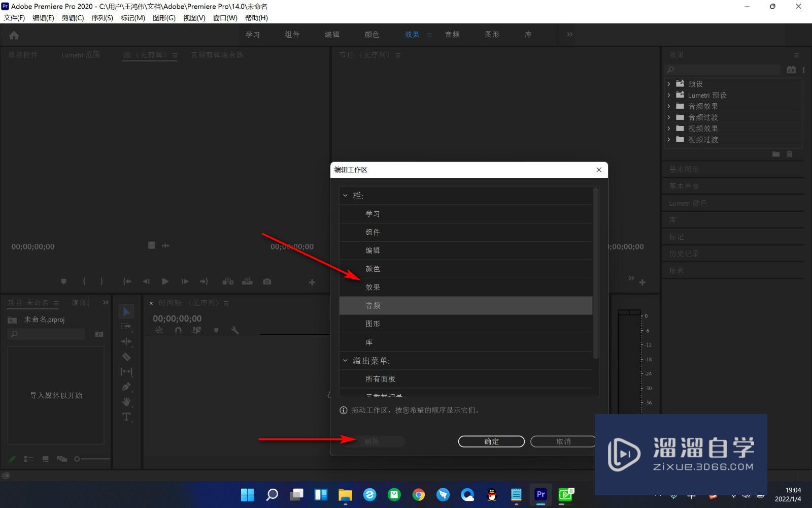Image resolution: width=812 pixels, height=508 pixels.
Task: Go to the Home screen icon
Action: 14,35
